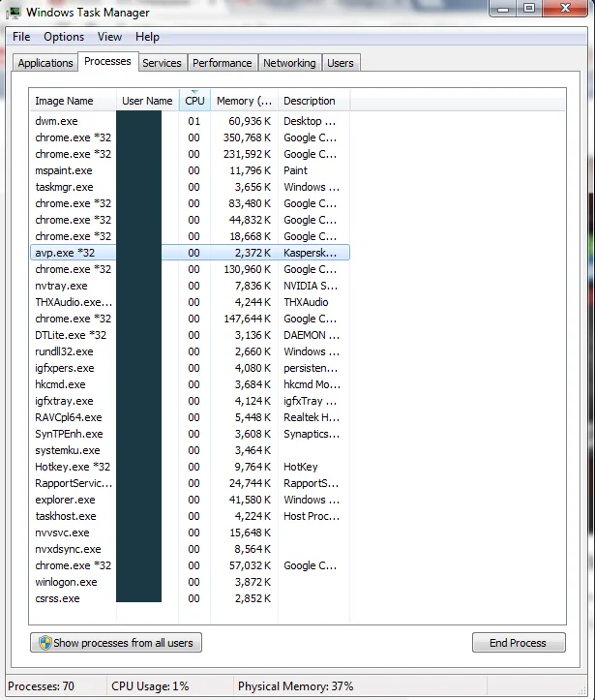Select the explorer.exe process

click(190, 500)
